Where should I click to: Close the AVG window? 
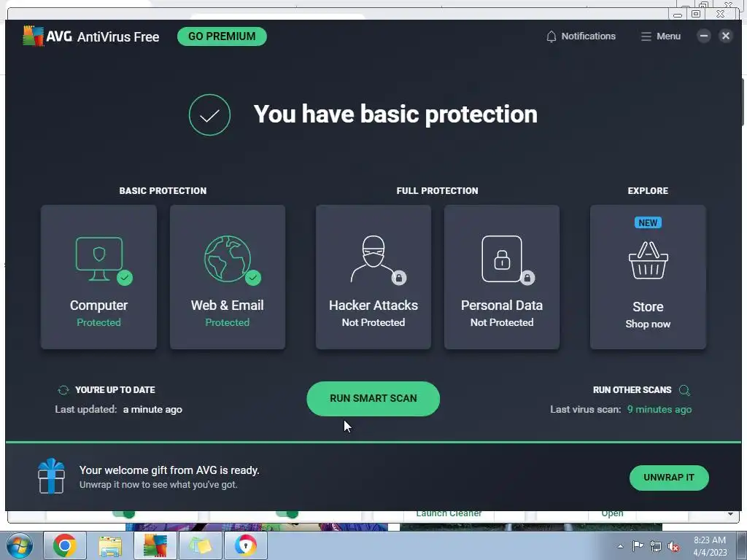(x=726, y=36)
